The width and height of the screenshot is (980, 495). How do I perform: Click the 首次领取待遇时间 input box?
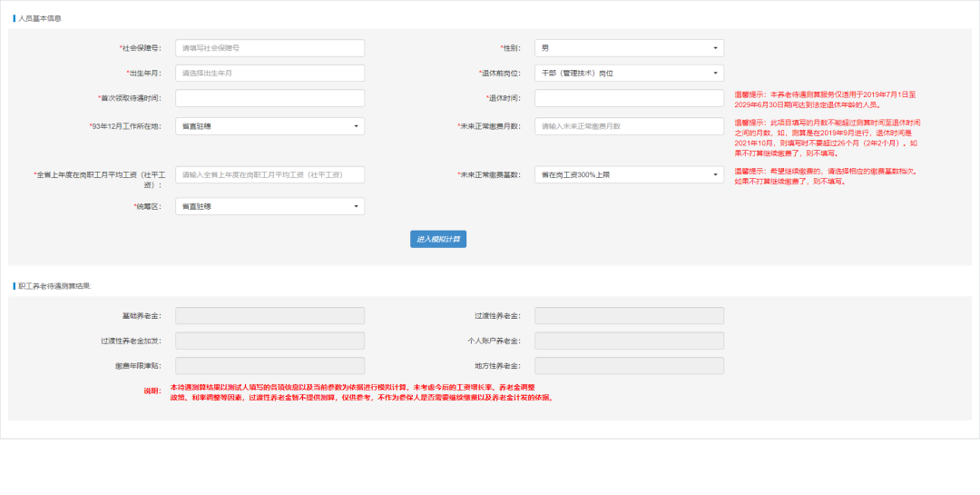coord(269,98)
